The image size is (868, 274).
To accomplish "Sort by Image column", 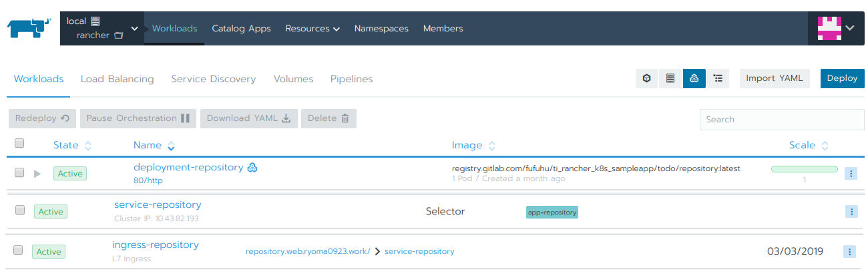I will click(x=473, y=145).
